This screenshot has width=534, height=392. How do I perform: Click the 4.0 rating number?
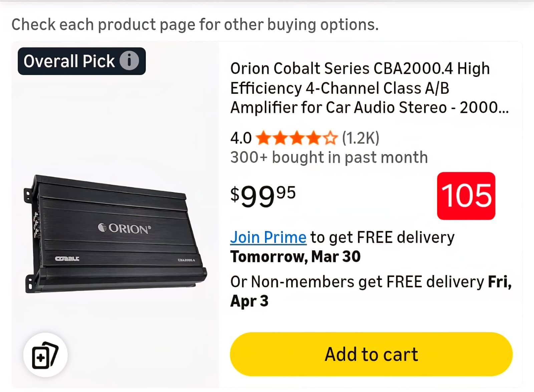pyautogui.click(x=241, y=138)
